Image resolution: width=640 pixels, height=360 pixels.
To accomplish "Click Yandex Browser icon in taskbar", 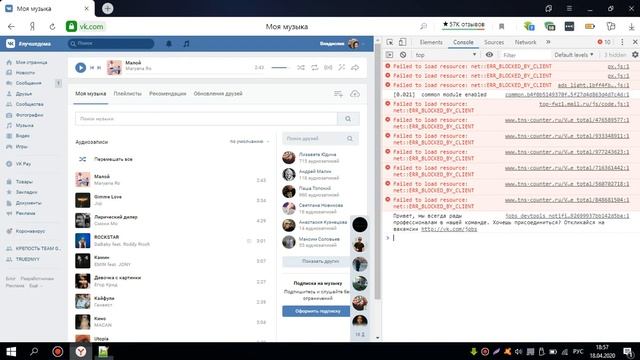I will point(81,351).
